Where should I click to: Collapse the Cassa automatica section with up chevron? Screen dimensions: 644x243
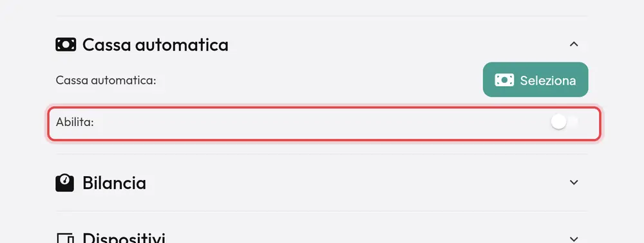pos(574,44)
